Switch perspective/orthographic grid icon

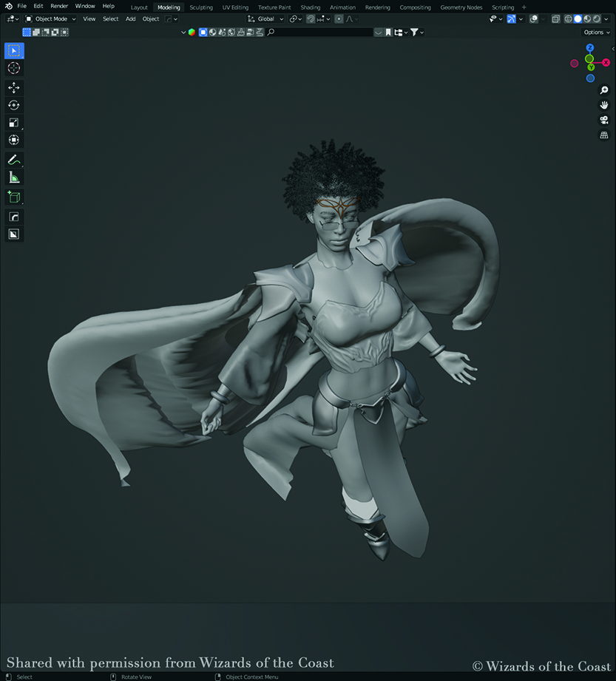click(604, 135)
